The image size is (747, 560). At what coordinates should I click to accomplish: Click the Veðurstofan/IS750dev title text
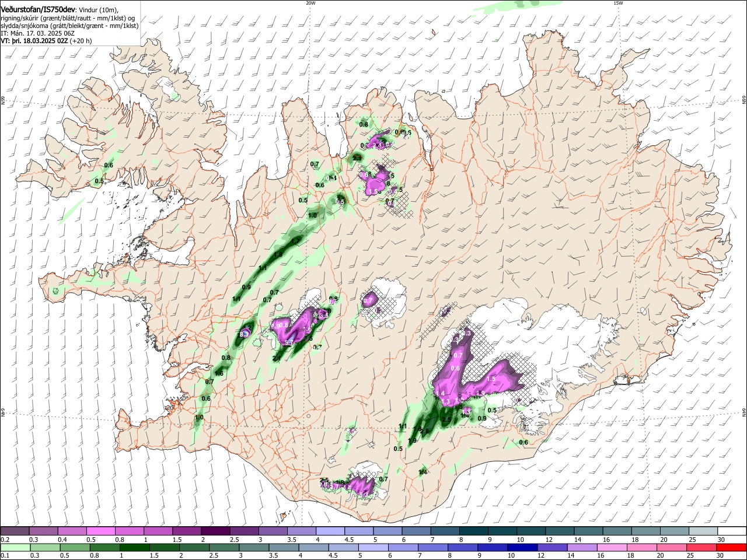(x=38, y=9)
